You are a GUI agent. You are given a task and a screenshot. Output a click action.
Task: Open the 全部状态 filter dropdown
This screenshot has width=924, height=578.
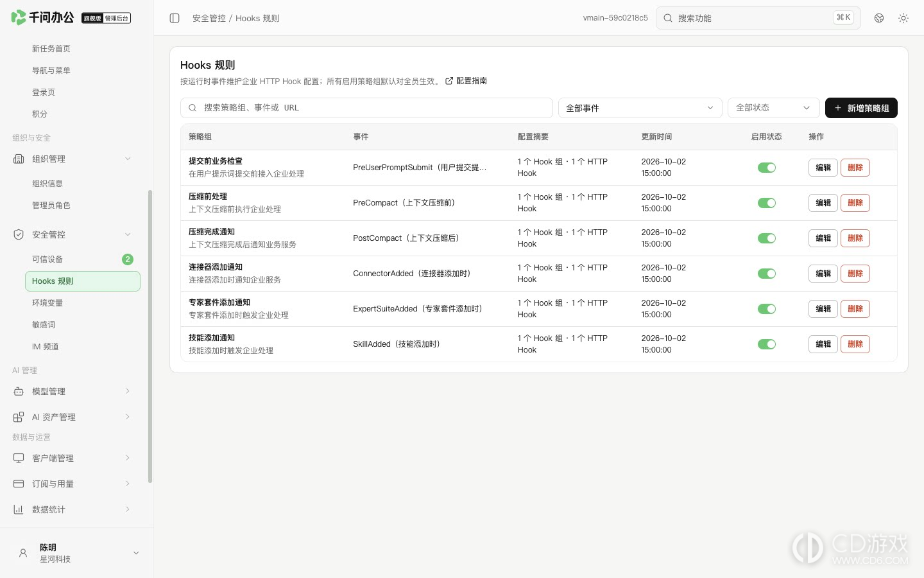[x=773, y=108]
